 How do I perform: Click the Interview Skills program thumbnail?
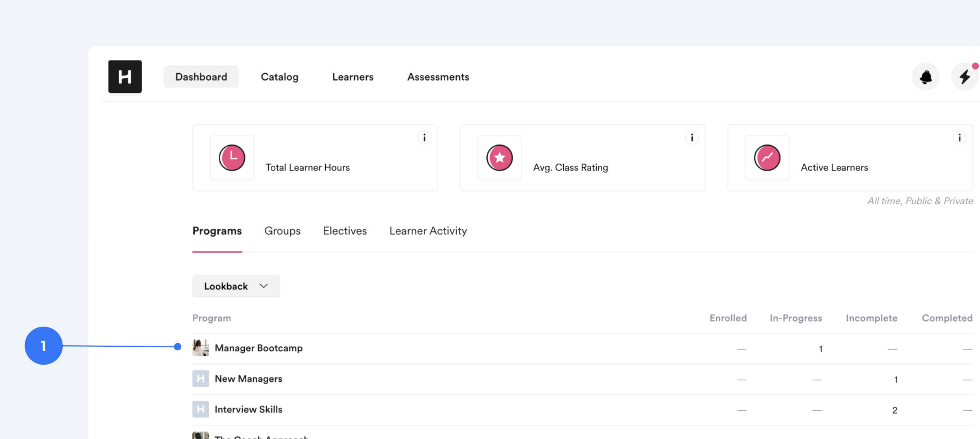pyautogui.click(x=201, y=409)
